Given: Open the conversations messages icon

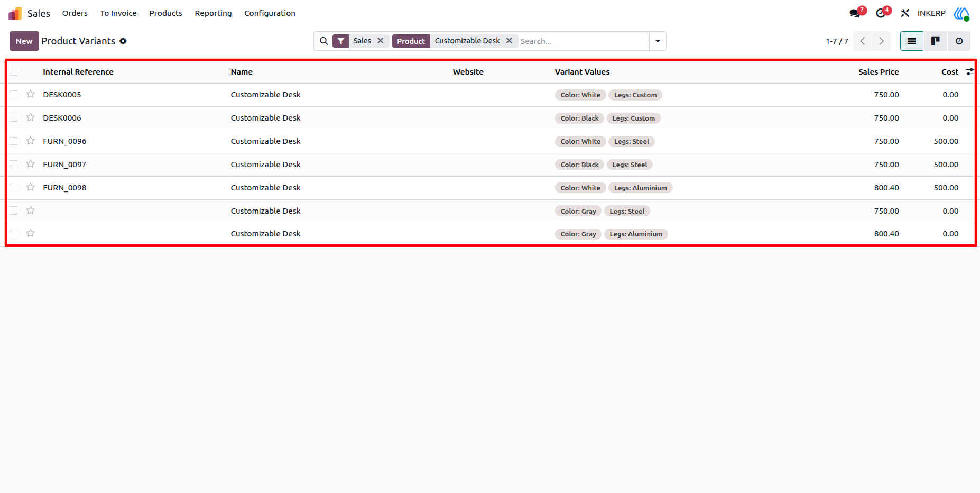Looking at the screenshot, I should (855, 13).
